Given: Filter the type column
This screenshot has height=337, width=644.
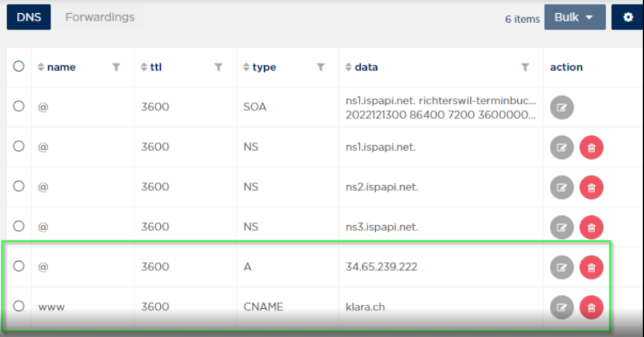Looking at the screenshot, I should tap(320, 67).
